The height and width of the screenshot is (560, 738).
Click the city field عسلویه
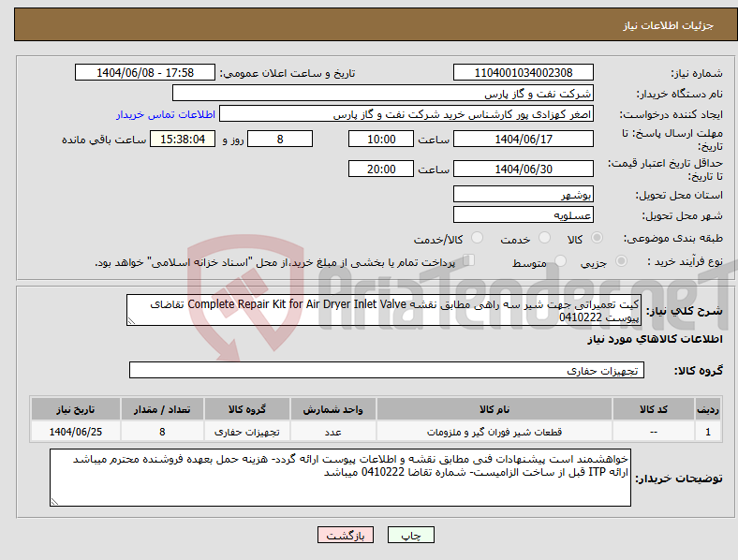coord(523,215)
